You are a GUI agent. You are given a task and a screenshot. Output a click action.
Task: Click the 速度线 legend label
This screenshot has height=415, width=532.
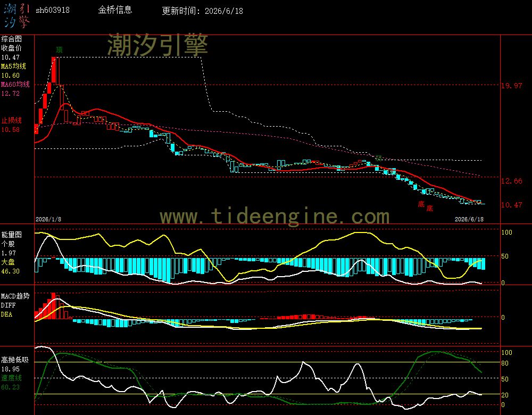(11, 378)
